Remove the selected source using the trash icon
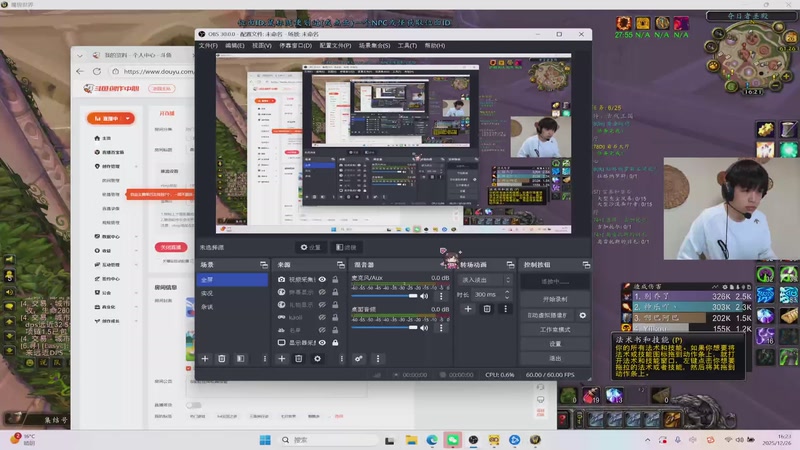800x450 pixels. [x=298, y=358]
